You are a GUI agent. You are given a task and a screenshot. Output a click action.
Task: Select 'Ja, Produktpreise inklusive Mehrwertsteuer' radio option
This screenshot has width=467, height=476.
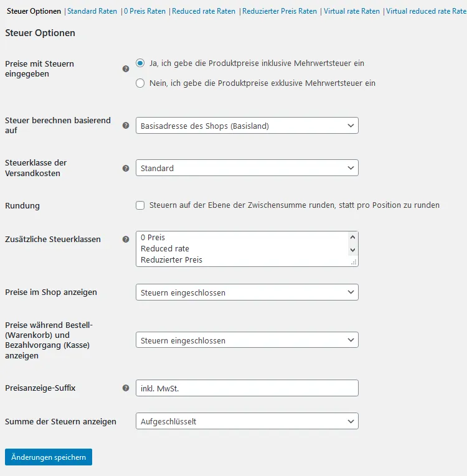pos(140,63)
